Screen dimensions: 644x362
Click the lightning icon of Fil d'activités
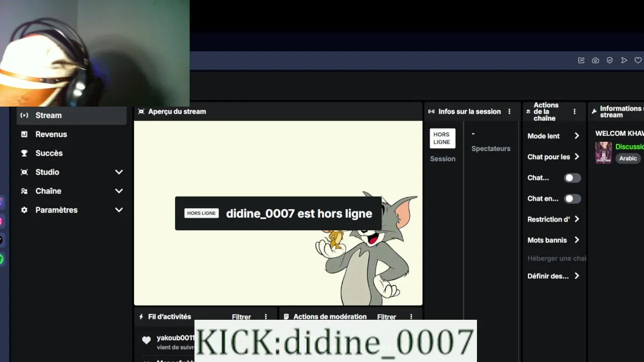point(141,317)
